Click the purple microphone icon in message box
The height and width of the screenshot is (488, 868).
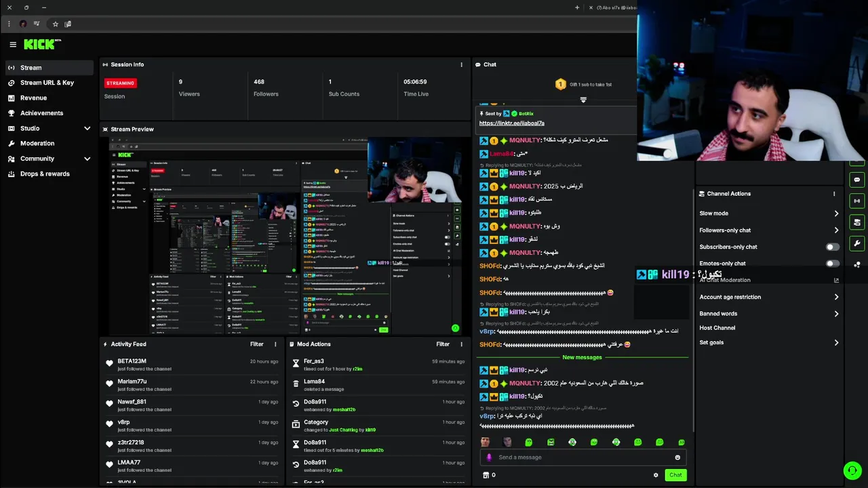click(x=489, y=457)
